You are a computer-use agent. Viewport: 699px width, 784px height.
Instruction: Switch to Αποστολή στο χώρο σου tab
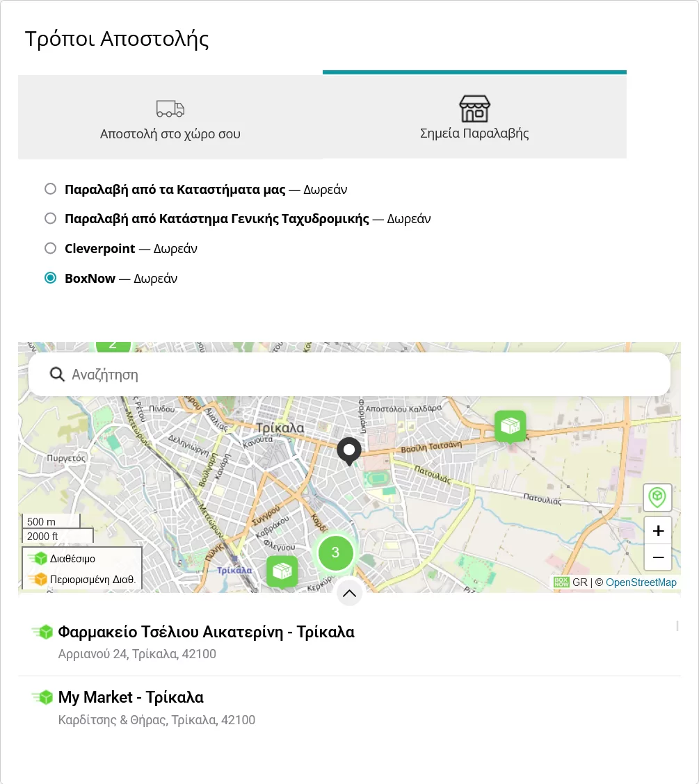coord(170,118)
